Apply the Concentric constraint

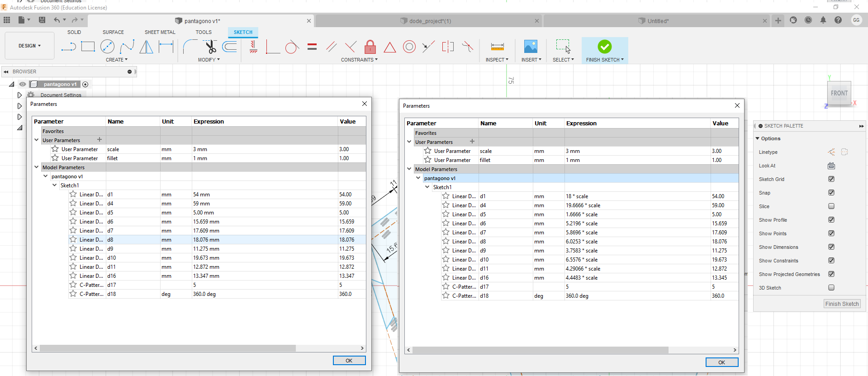[409, 47]
